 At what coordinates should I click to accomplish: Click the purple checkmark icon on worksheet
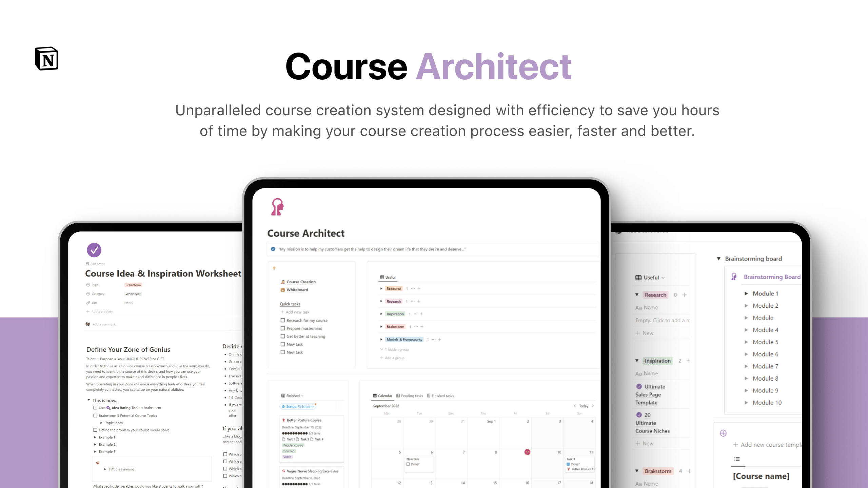[94, 250]
